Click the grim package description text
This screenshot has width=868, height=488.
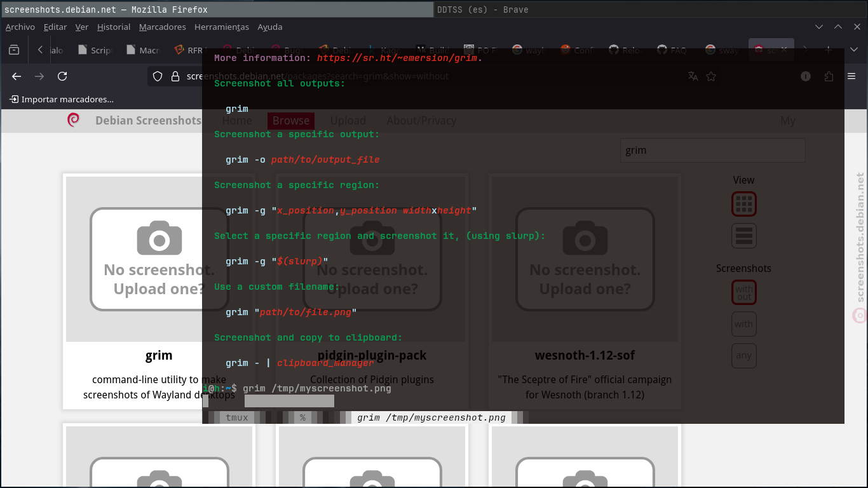(159, 387)
